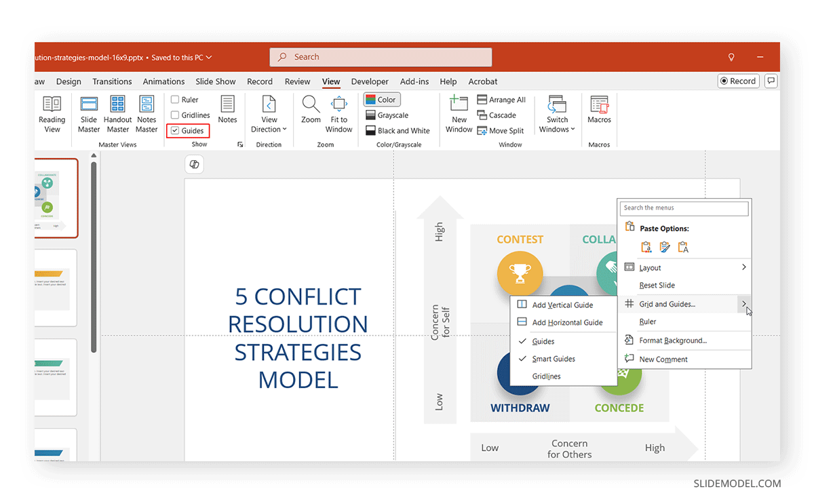Screen dimensions: 814x504
Task: Click the slide title text
Action: coord(298,338)
